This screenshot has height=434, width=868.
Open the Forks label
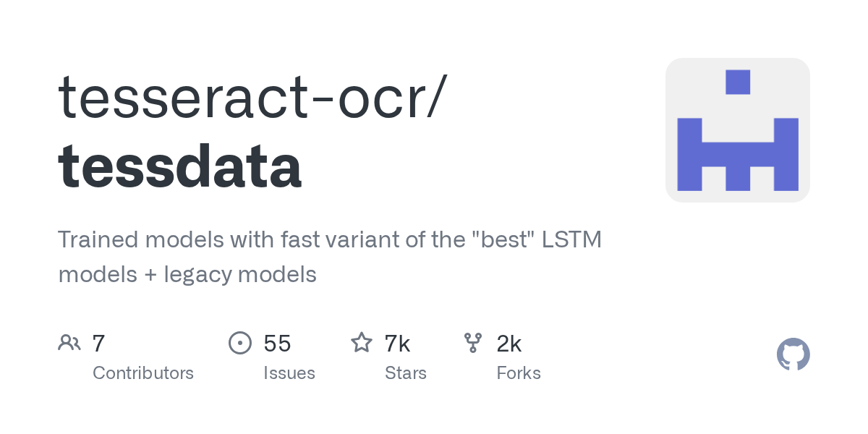[519, 373]
